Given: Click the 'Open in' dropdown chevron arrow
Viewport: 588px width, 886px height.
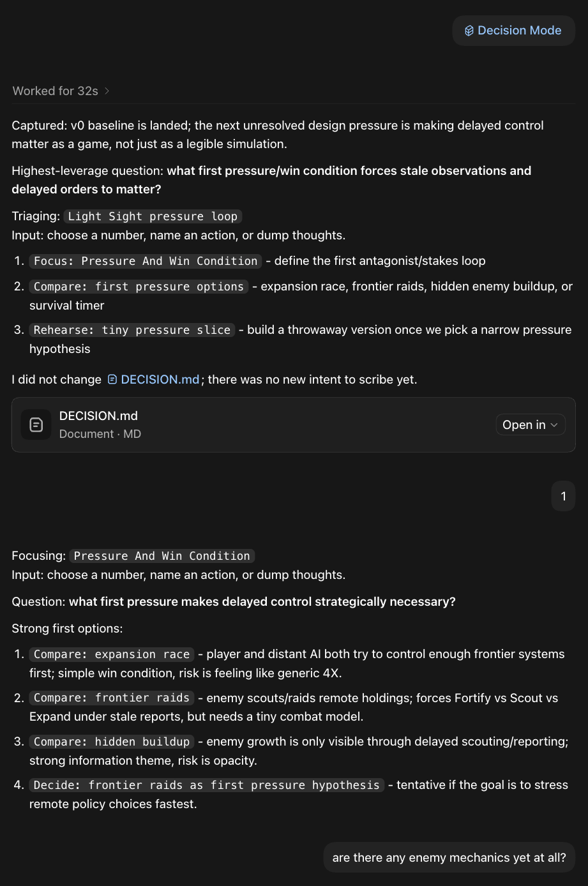Looking at the screenshot, I should tap(554, 425).
